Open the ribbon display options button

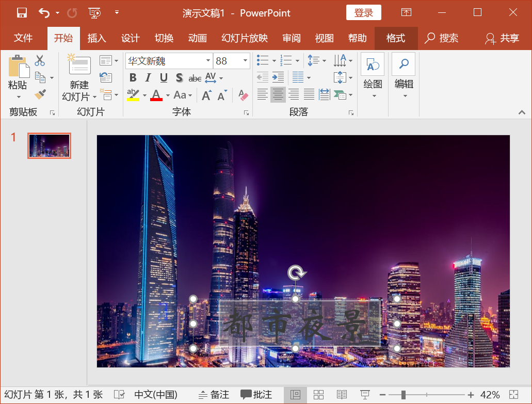point(406,13)
